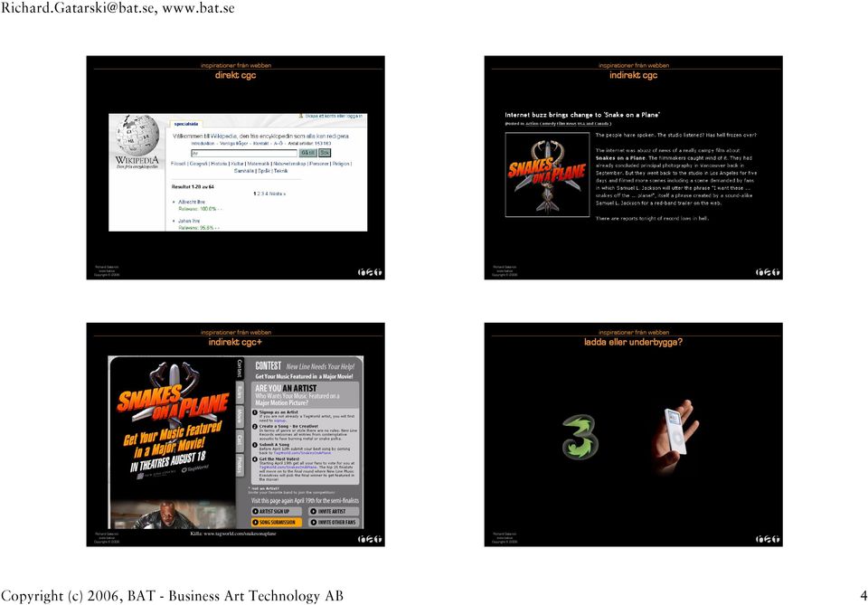Image resolution: width=868 pixels, height=605 pixels.
Task: Click the 'ladda eller underbygga?' slide title
Action: point(633,342)
